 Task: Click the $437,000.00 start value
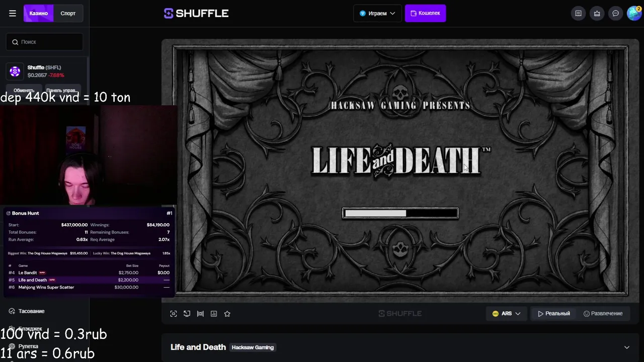coord(74,225)
